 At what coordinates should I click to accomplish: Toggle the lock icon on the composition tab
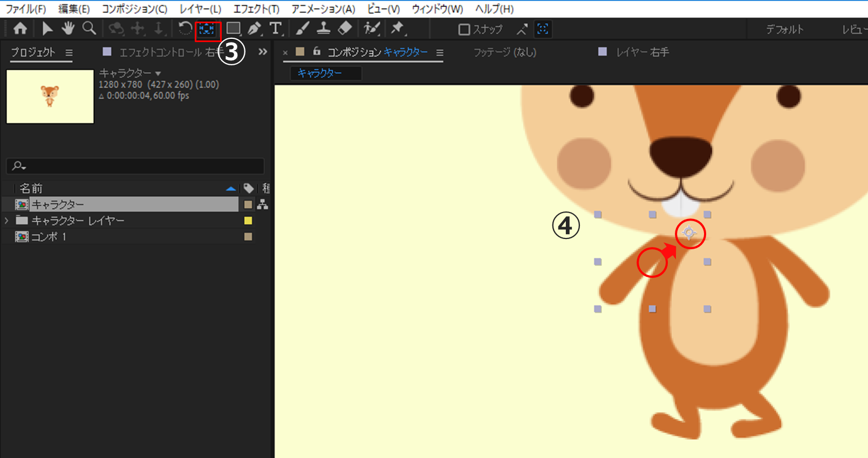(317, 52)
